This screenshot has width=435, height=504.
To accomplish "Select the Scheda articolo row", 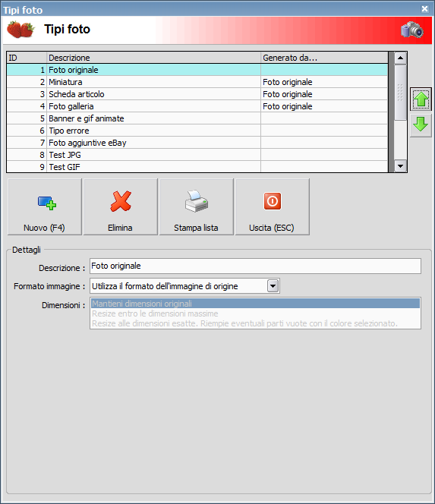I will coord(197,94).
